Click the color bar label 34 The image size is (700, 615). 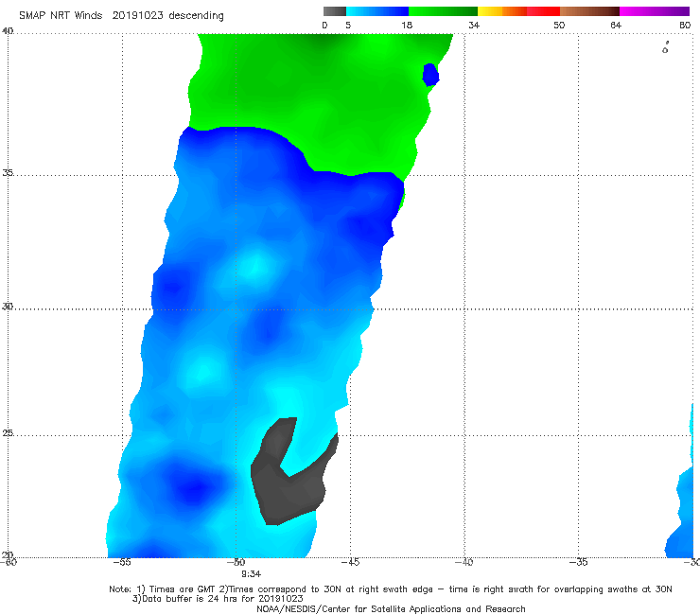[x=474, y=25]
